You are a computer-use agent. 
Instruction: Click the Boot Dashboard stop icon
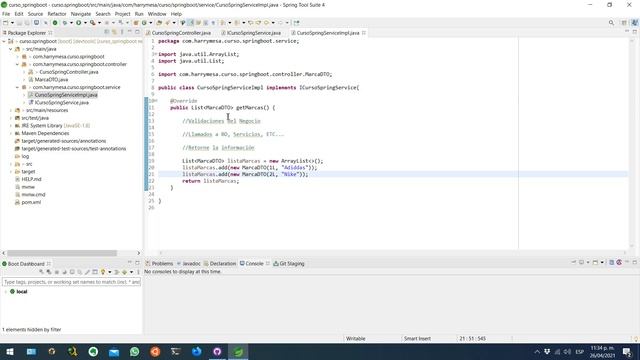click(x=57, y=271)
